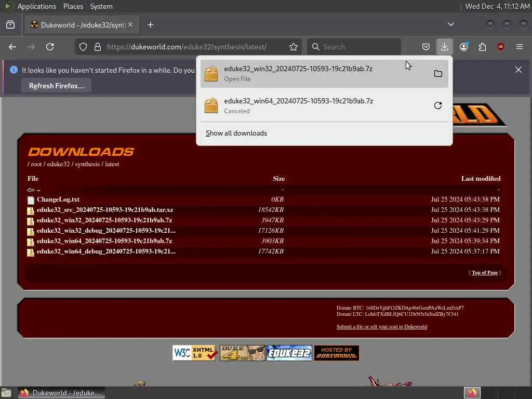This screenshot has width=532, height=399.
Task: Open tracking protection shield icon
Action: (x=83, y=47)
